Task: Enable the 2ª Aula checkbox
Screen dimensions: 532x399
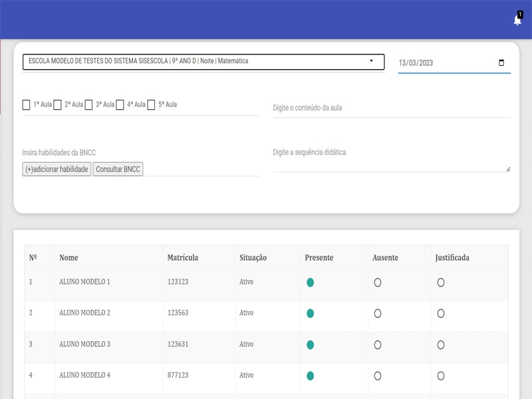Action: pos(58,104)
